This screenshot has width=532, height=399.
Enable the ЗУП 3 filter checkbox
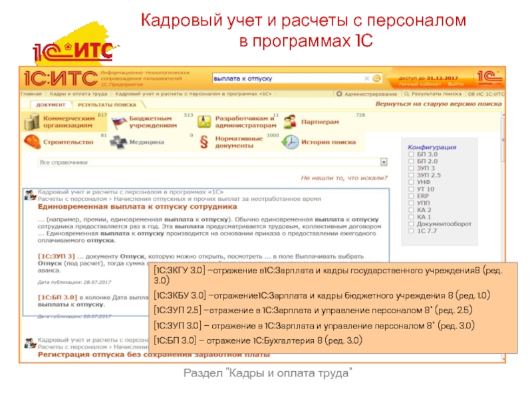pyautogui.click(x=411, y=168)
